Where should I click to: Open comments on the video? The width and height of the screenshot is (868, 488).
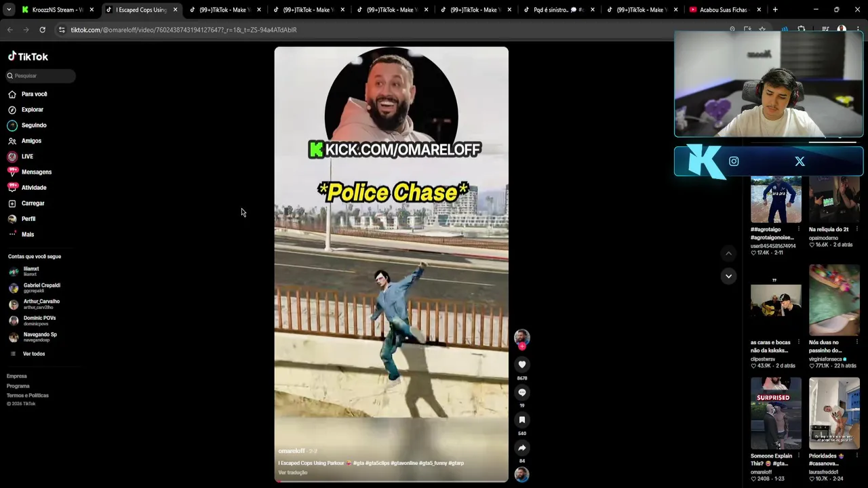[x=521, y=392]
